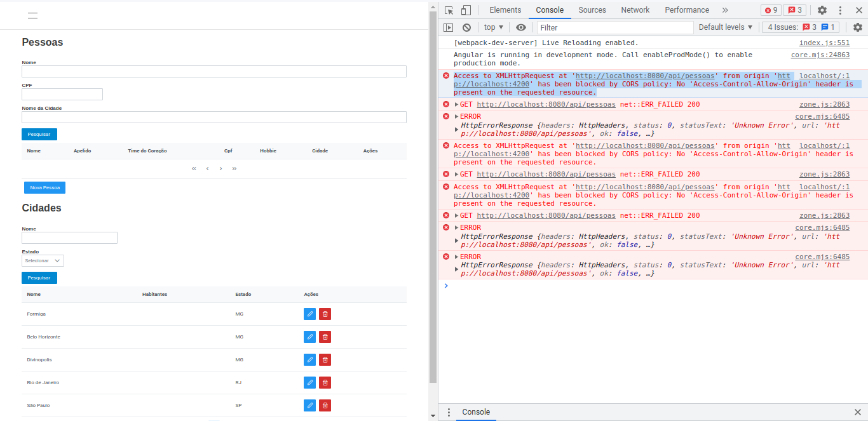Image resolution: width=868 pixels, height=421 pixels.
Task: Click Time do Coração column header
Action: tap(147, 150)
